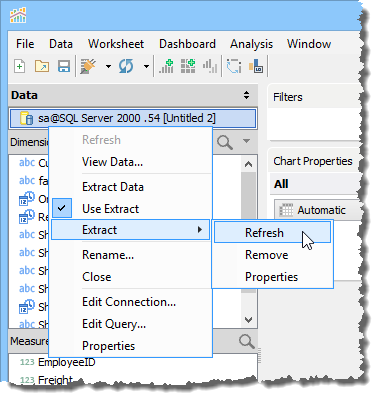This screenshot has width=379, height=400.
Task: Choose Remove from the Extract submenu
Action: [x=267, y=255]
